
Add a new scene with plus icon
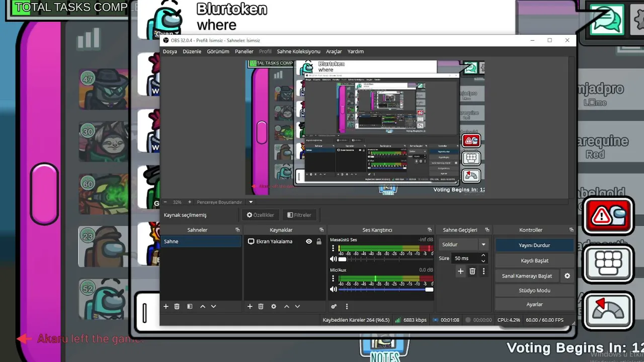tap(166, 306)
